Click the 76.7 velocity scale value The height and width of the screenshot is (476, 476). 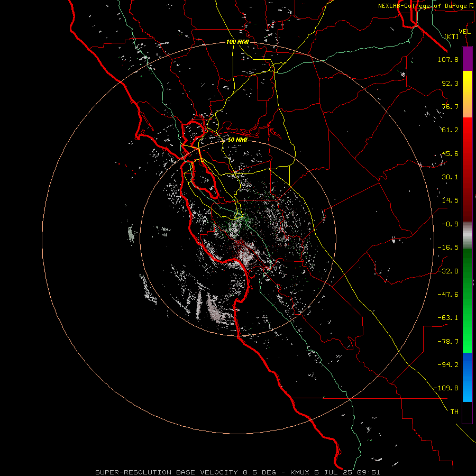click(450, 106)
